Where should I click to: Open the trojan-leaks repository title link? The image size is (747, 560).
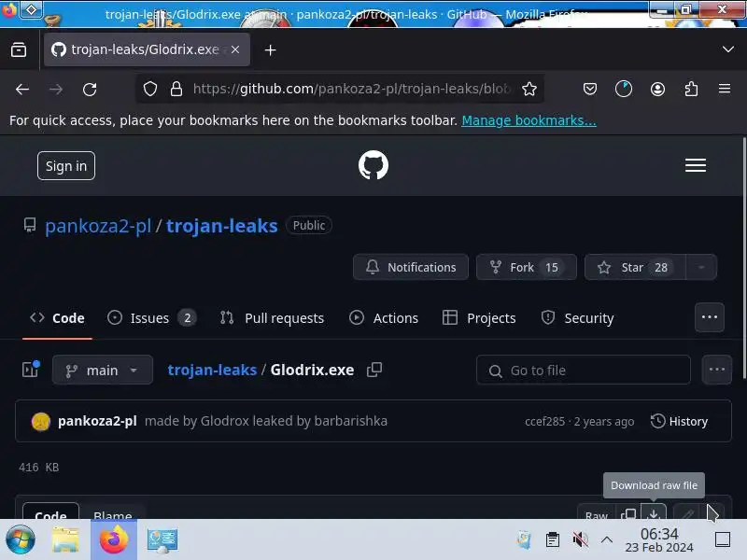[221, 226]
